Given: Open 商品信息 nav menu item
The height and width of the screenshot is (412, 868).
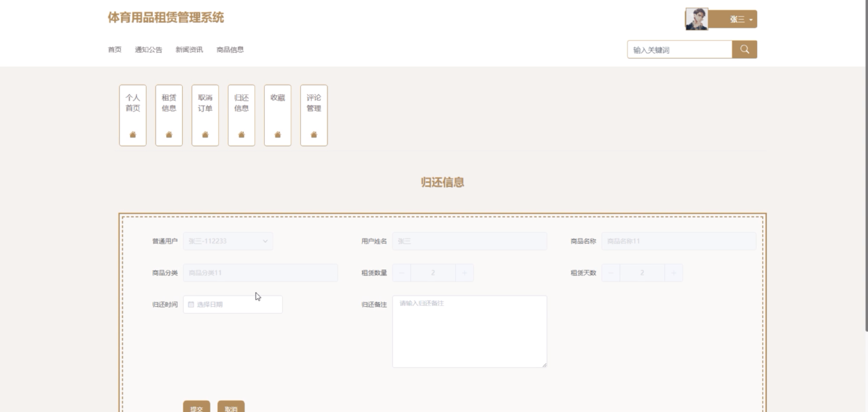Looking at the screenshot, I should coord(230,50).
